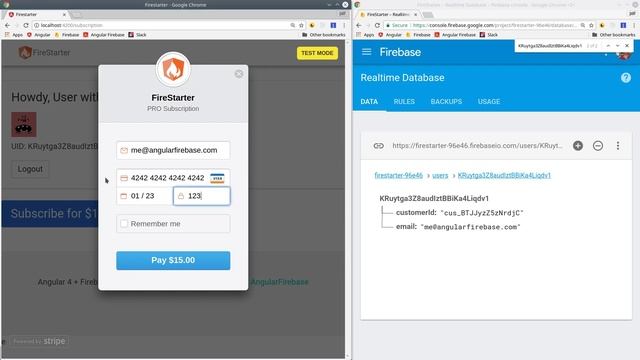Open Angular Firebase bookmark in left window
The image size is (640, 360).
pos(104,35)
